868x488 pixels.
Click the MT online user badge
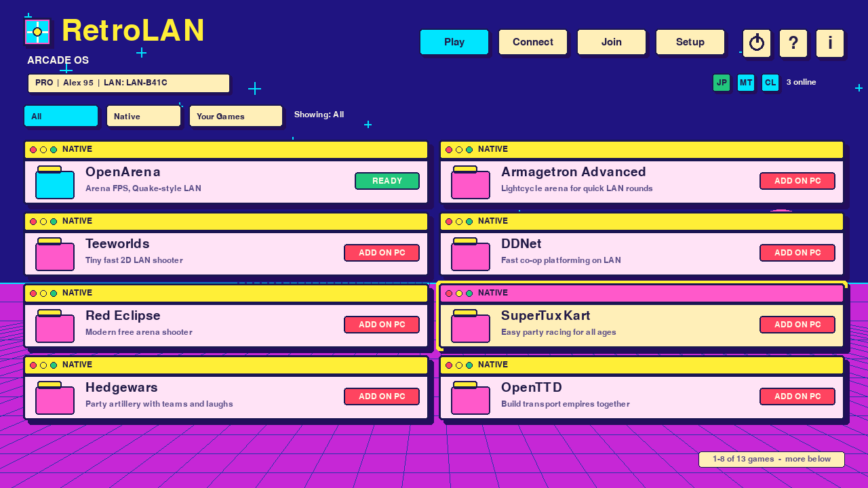coord(746,83)
